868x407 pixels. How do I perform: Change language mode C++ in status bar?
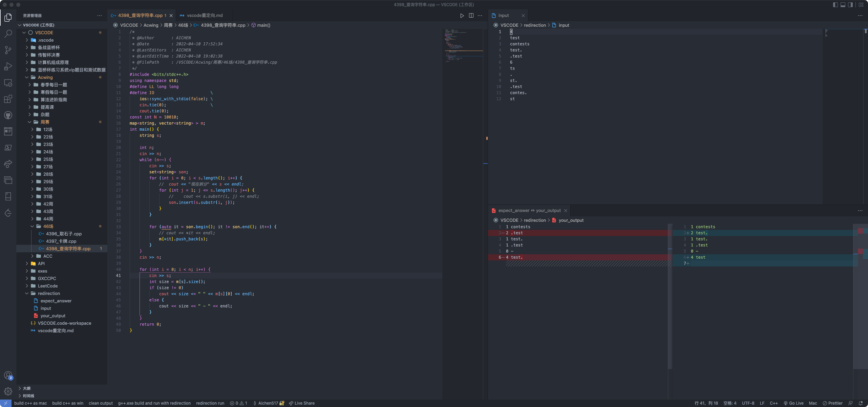coord(774,403)
